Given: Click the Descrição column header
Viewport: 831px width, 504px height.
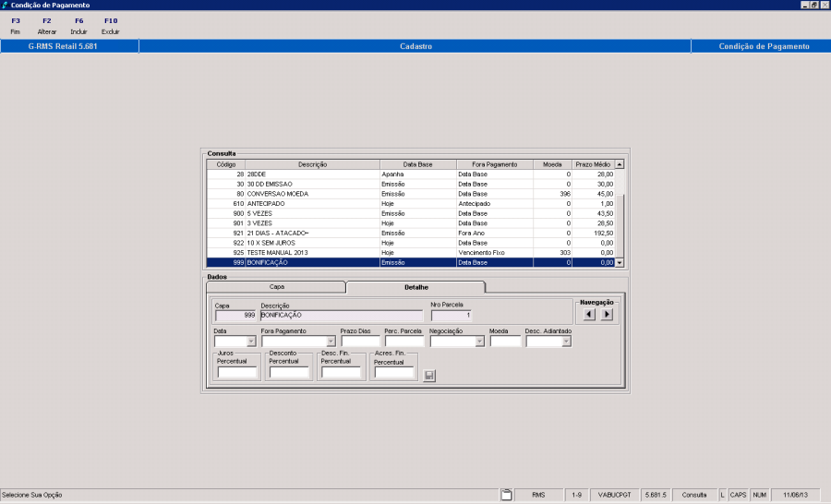Looking at the screenshot, I should 313,164.
